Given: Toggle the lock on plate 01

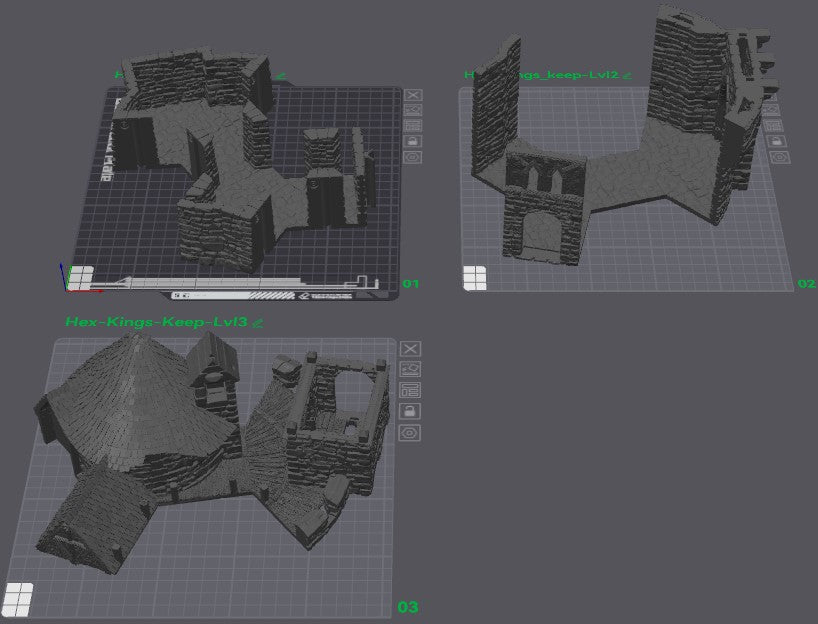Looking at the screenshot, I should pyautogui.click(x=413, y=141).
